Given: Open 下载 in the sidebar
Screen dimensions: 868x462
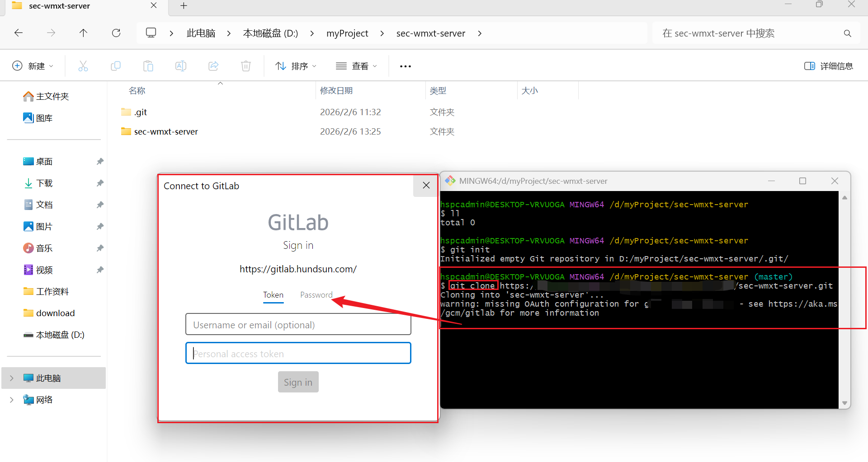Looking at the screenshot, I should click(38, 183).
